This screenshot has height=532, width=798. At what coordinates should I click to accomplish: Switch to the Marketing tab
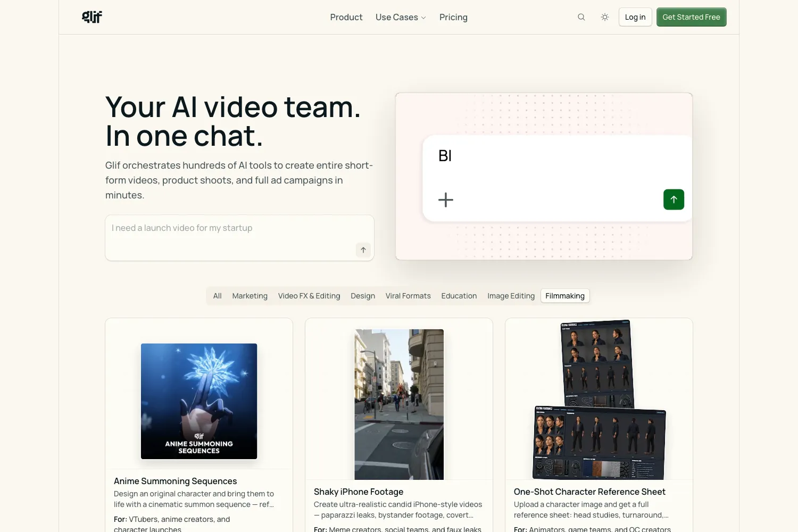250,296
